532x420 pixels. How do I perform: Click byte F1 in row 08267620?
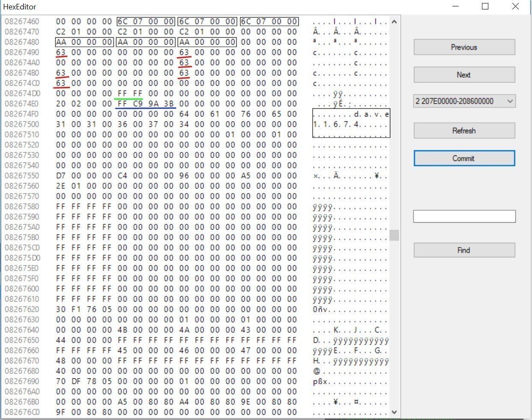pos(76,309)
